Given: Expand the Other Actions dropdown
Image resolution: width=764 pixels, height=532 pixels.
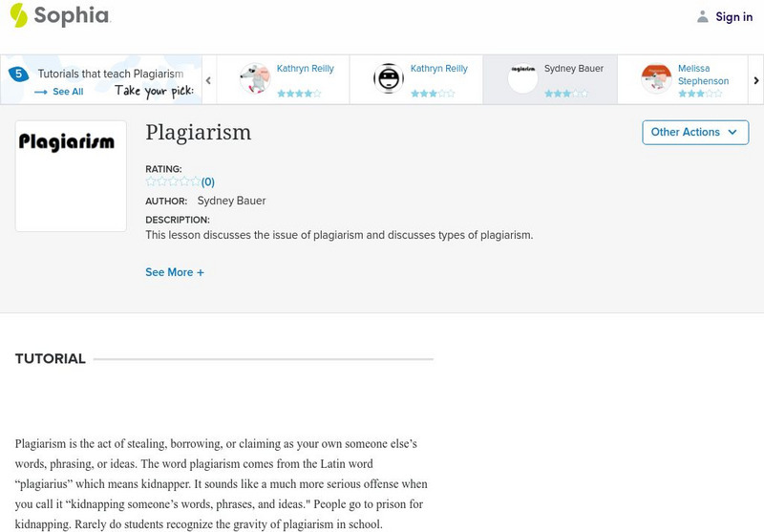Looking at the screenshot, I should [695, 133].
